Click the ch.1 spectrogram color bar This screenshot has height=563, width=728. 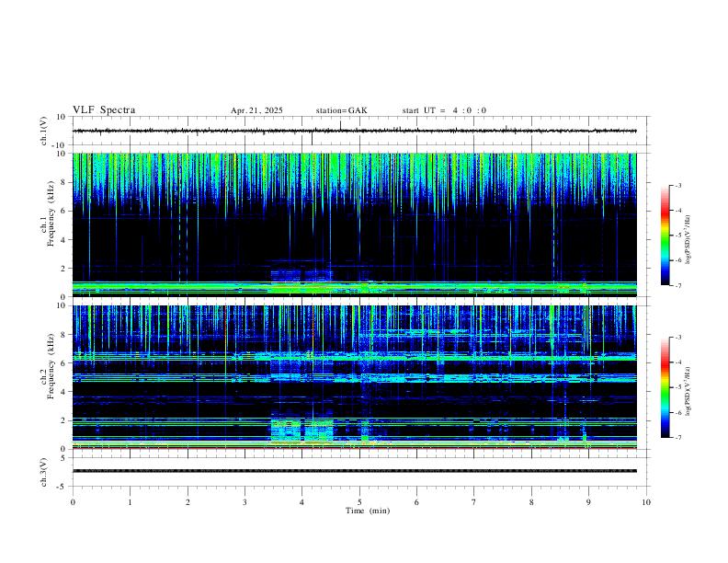665,236
